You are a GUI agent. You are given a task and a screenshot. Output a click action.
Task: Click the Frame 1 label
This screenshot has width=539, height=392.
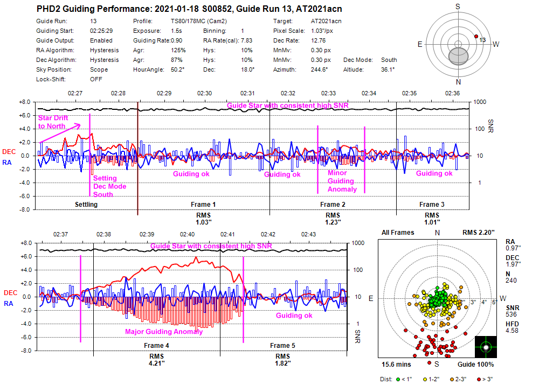pos(203,205)
